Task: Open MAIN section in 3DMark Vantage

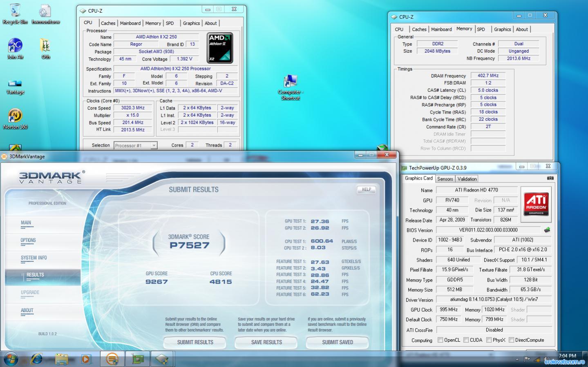Action: click(26, 223)
